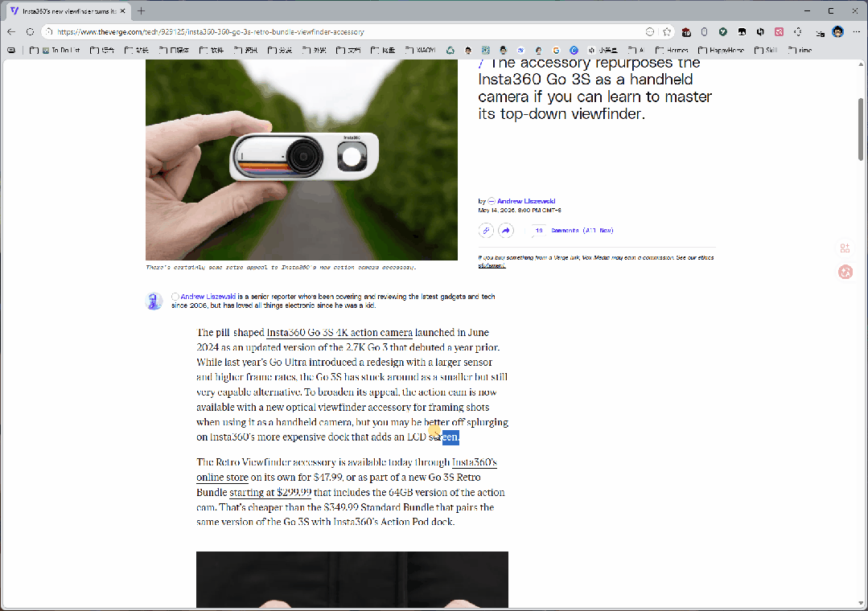
Task: Click the date line 'May 14, 2026'
Action: tap(519, 211)
